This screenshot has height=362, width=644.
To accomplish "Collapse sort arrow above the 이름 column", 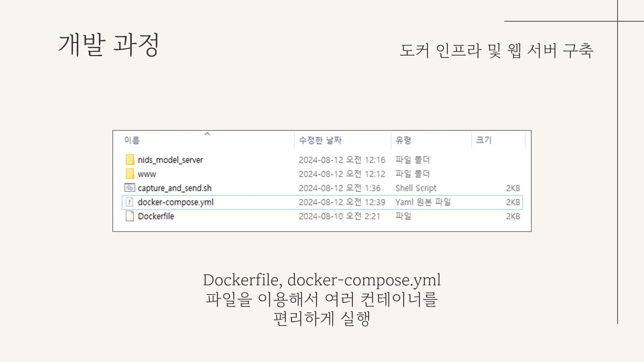I will pos(207,134).
